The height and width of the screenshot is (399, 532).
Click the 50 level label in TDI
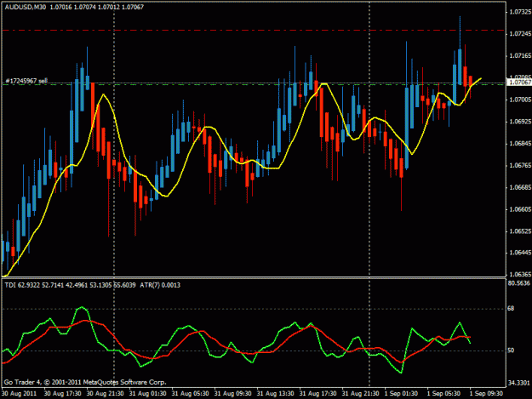511,351
